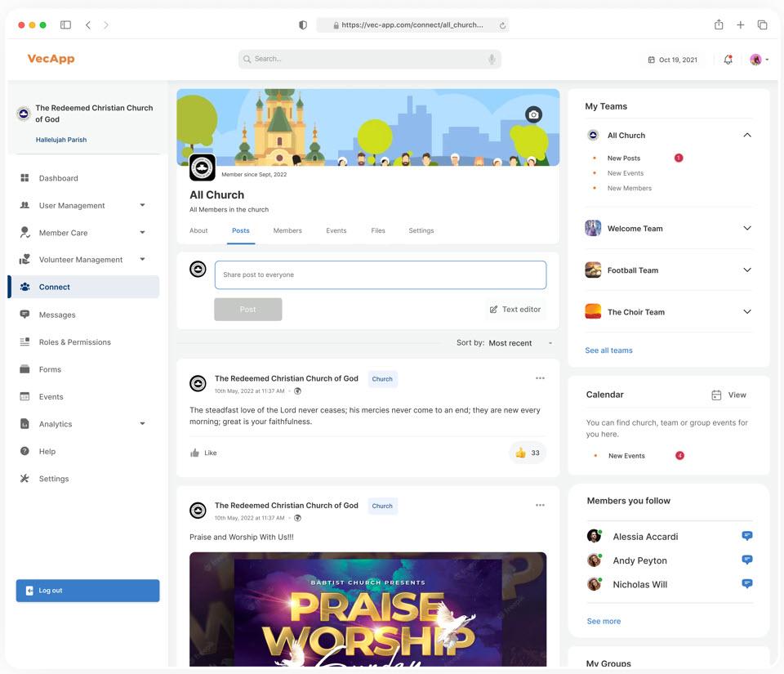
Task: Click the microphone icon in search bar
Action: pyautogui.click(x=492, y=59)
